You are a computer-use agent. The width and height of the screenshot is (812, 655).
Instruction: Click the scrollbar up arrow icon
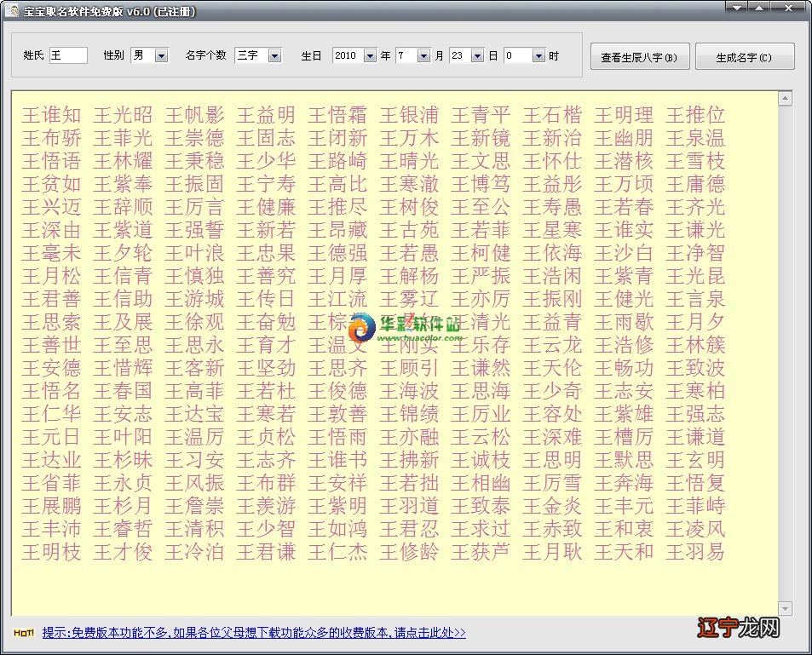[786, 97]
